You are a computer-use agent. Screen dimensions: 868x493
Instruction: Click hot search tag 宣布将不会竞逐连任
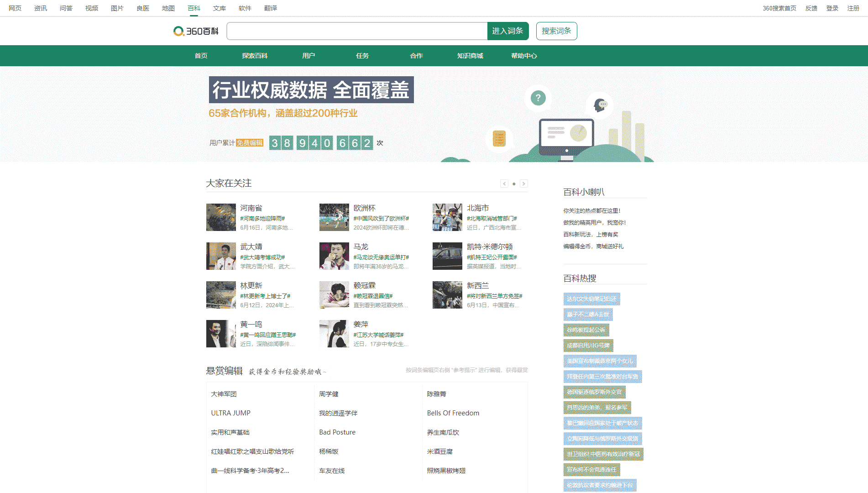point(592,470)
